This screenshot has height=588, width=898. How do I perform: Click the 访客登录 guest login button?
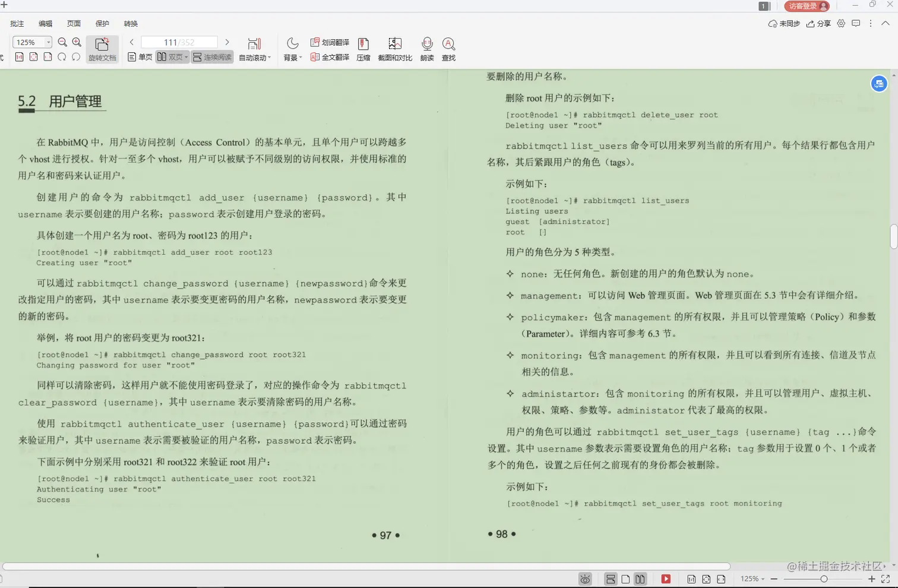(x=807, y=6)
